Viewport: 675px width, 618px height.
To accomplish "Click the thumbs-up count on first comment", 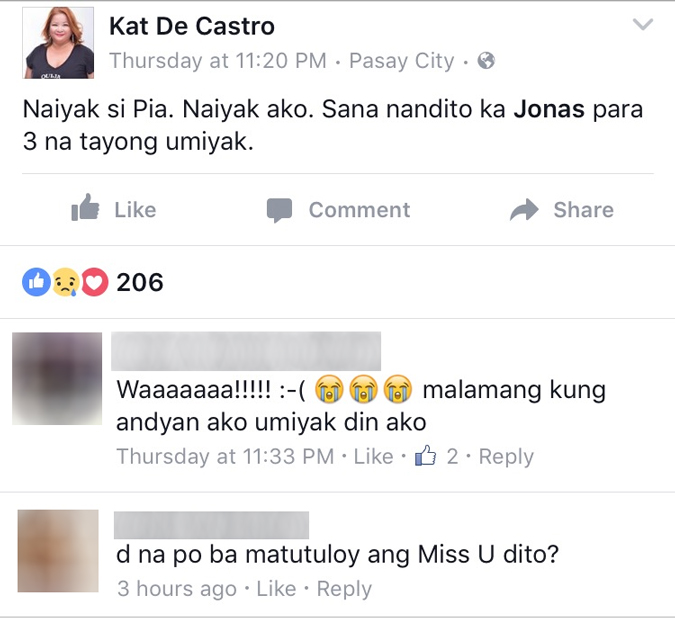I will click(436, 456).
